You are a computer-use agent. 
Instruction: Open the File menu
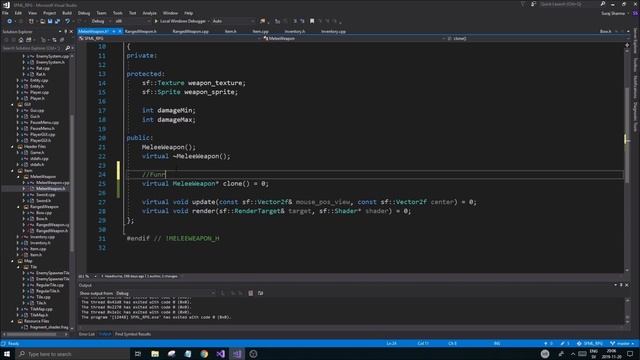click(5, 13)
